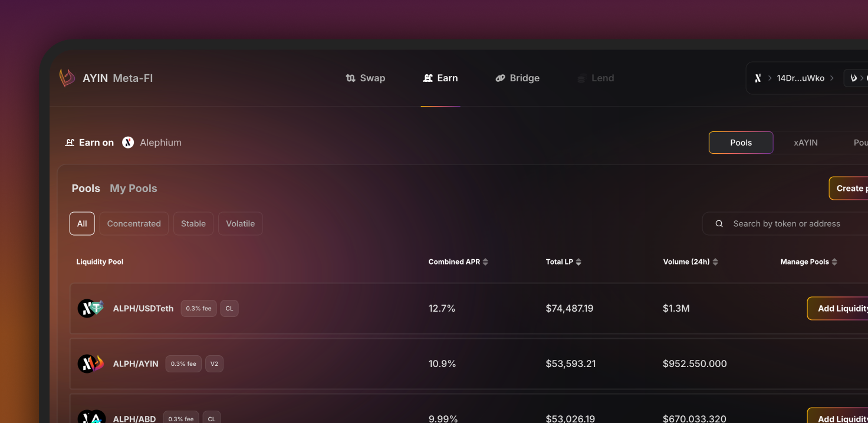Enable the Concentrated pools filter

[134, 224]
